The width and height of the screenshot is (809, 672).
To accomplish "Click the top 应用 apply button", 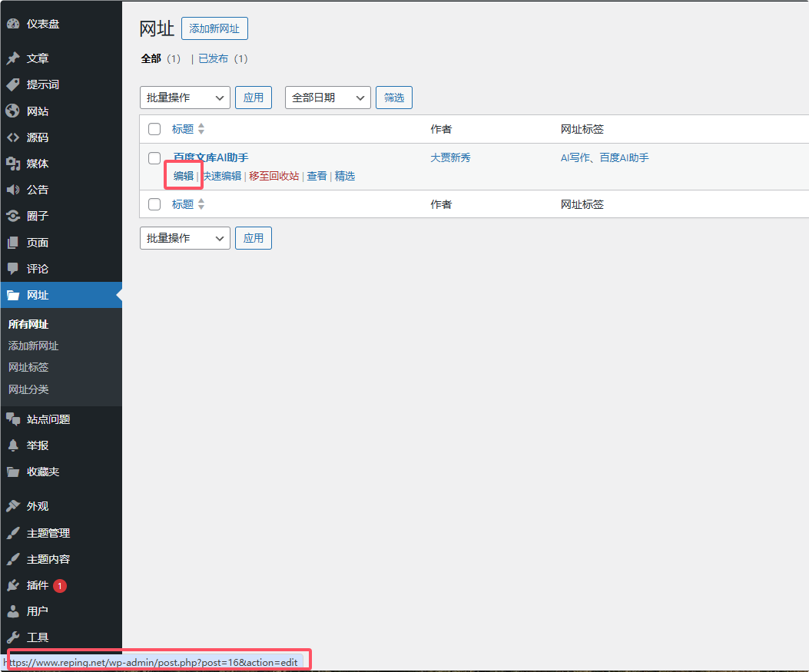I will [x=254, y=98].
